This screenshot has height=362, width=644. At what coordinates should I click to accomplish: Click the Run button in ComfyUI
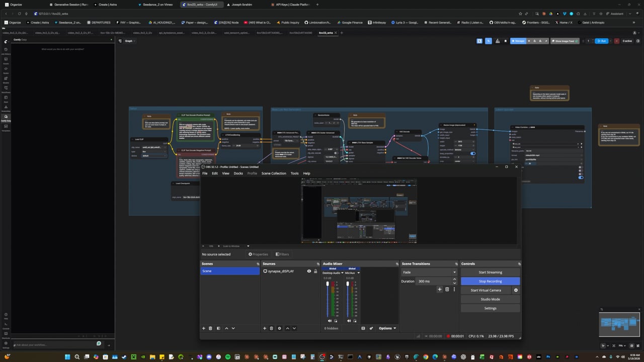[x=601, y=41]
